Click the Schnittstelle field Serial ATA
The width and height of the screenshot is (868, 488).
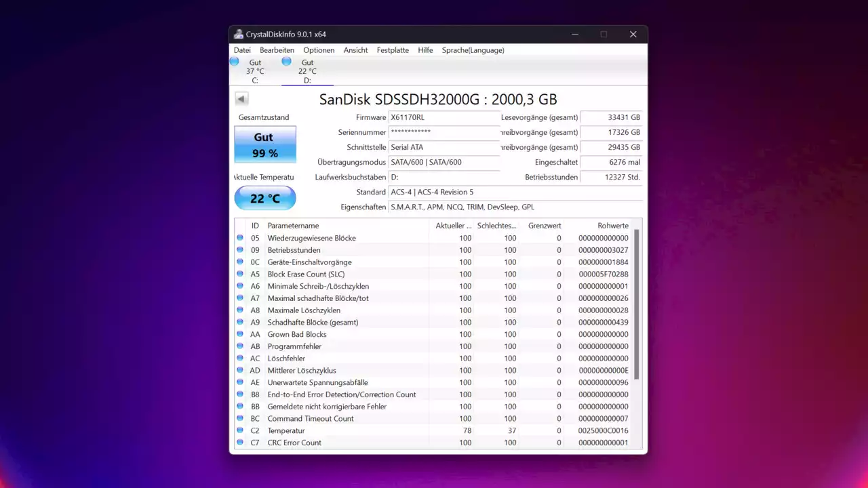(x=444, y=147)
